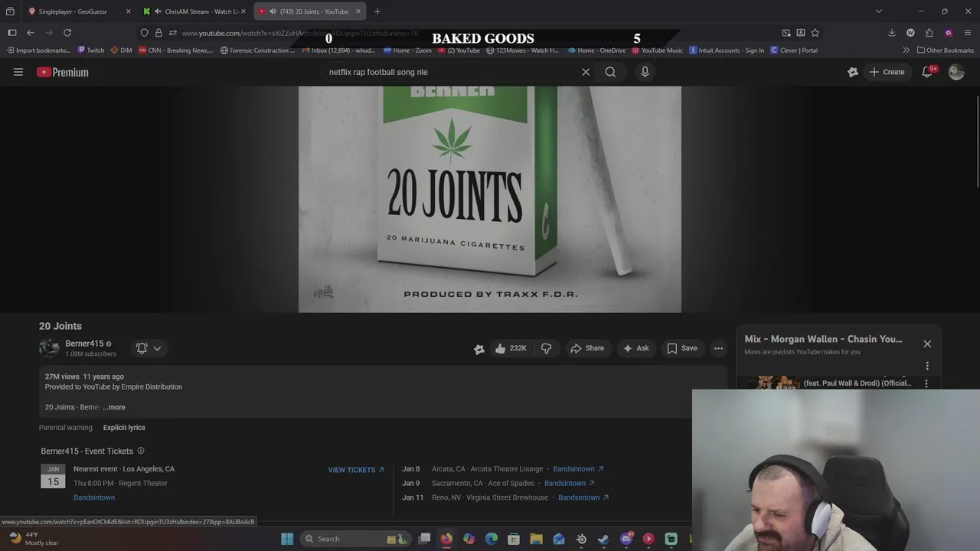Open more actions menu beside Save
980x551 pixels.
[718, 348]
